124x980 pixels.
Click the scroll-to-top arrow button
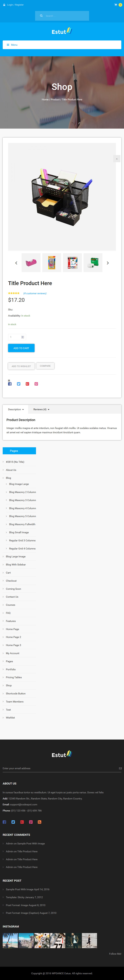[117, 159]
